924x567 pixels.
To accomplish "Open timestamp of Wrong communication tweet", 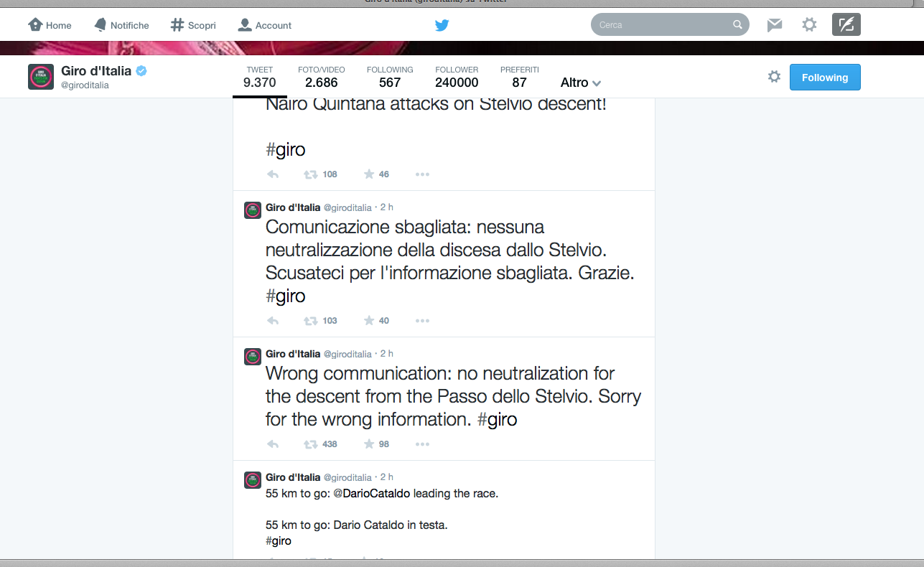I will pyautogui.click(x=387, y=354).
